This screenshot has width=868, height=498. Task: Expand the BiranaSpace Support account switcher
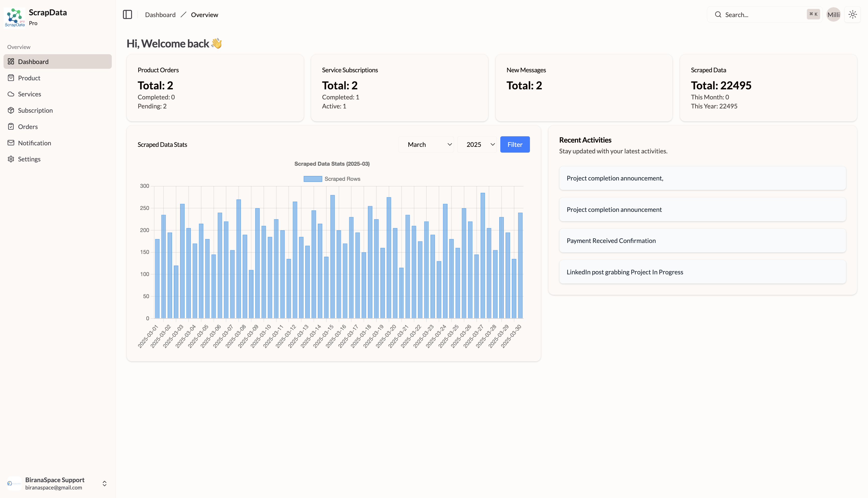(104, 483)
